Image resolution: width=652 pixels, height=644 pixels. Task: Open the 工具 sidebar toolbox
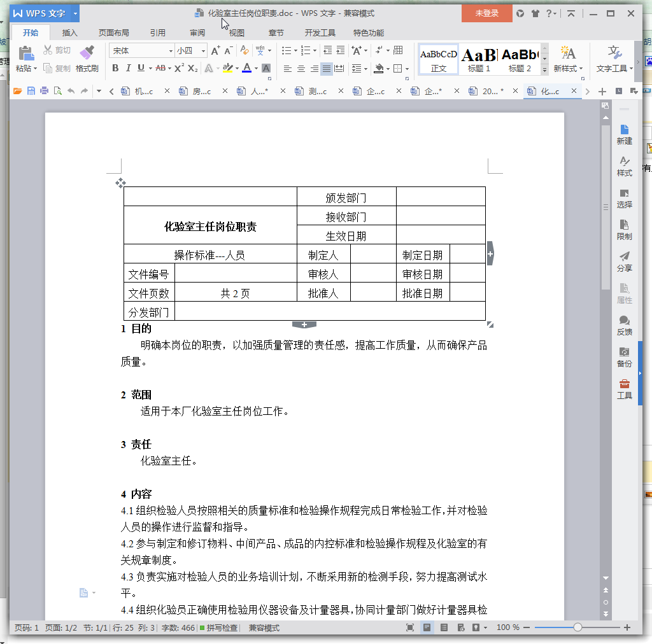click(x=624, y=389)
